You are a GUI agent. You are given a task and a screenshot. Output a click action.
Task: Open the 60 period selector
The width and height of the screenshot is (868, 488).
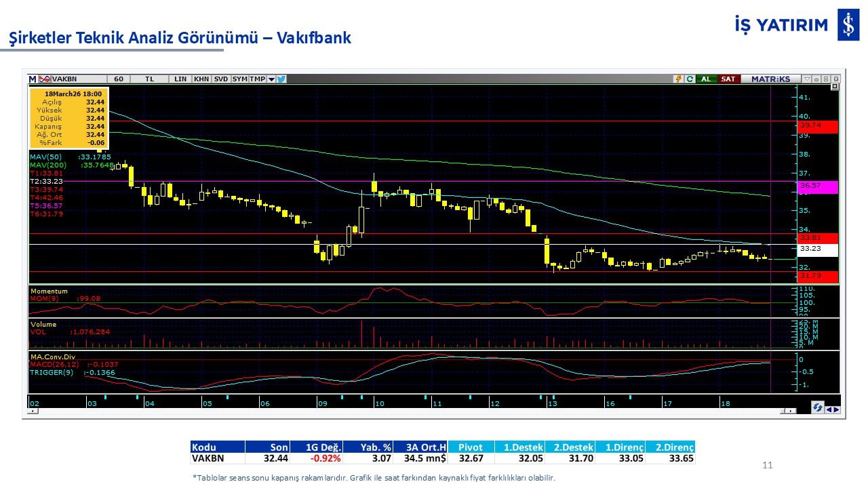point(119,79)
